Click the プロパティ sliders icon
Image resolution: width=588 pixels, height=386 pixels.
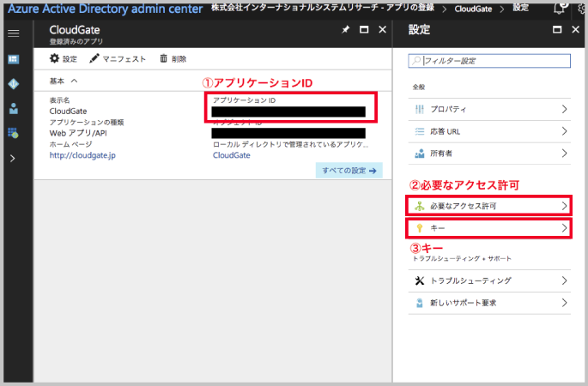coord(420,110)
